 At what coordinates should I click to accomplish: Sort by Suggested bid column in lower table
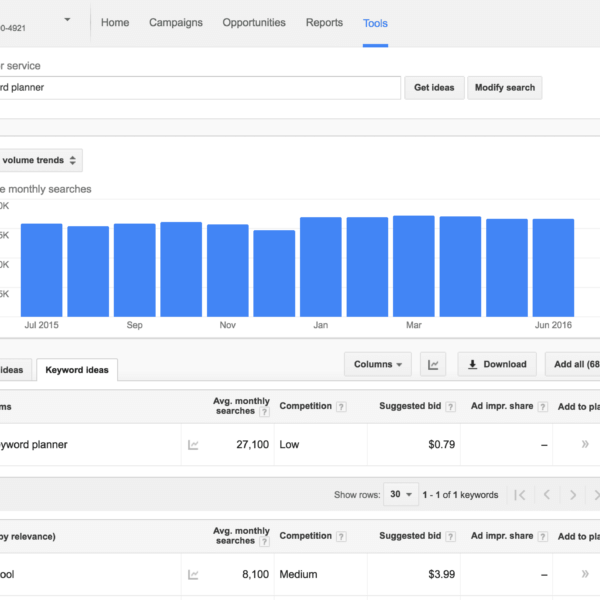pos(410,536)
